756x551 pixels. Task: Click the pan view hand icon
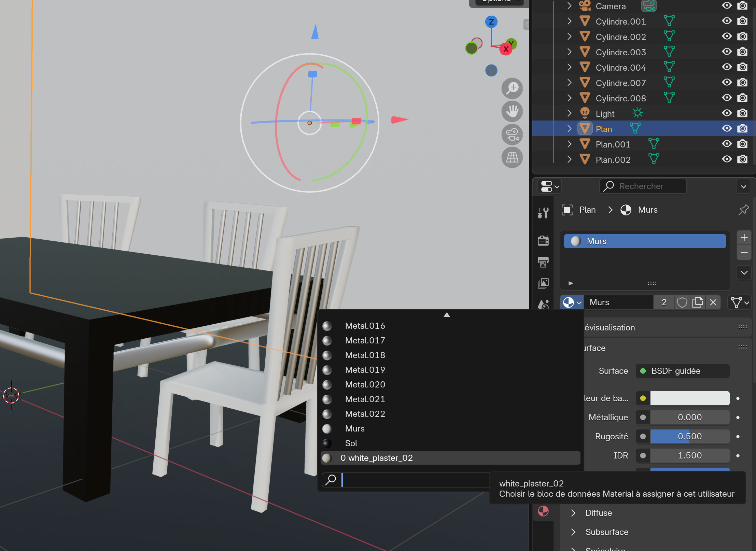pyautogui.click(x=512, y=111)
